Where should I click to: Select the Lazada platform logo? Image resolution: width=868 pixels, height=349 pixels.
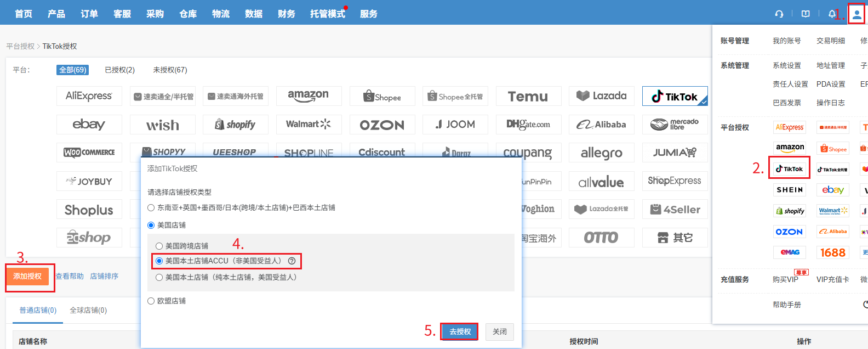(602, 96)
